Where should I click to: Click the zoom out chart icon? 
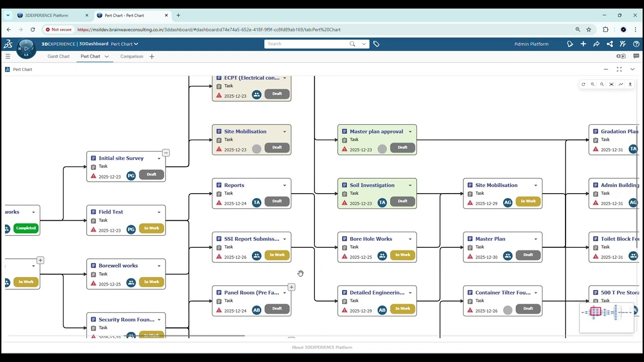point(602,84)
